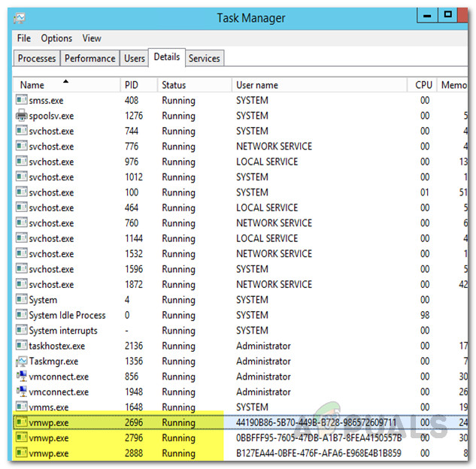476x469 pixels.
Task: Click the icon for svchost.exe PID 1144
Action: click(22, 238)
